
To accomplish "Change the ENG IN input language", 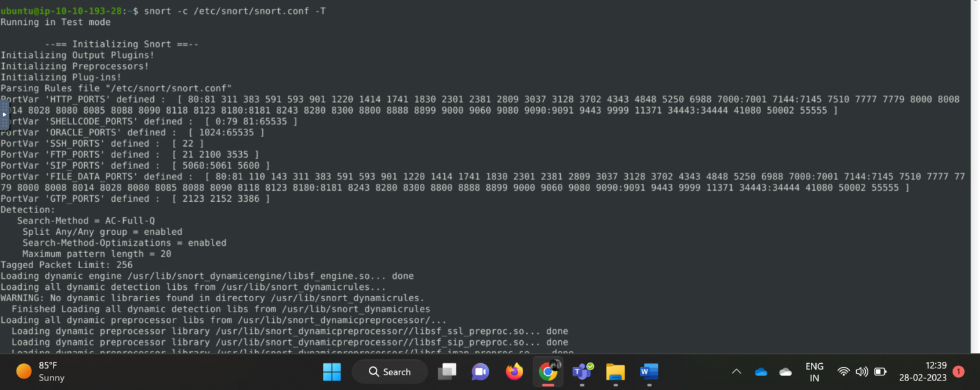I will pos(814,371).
